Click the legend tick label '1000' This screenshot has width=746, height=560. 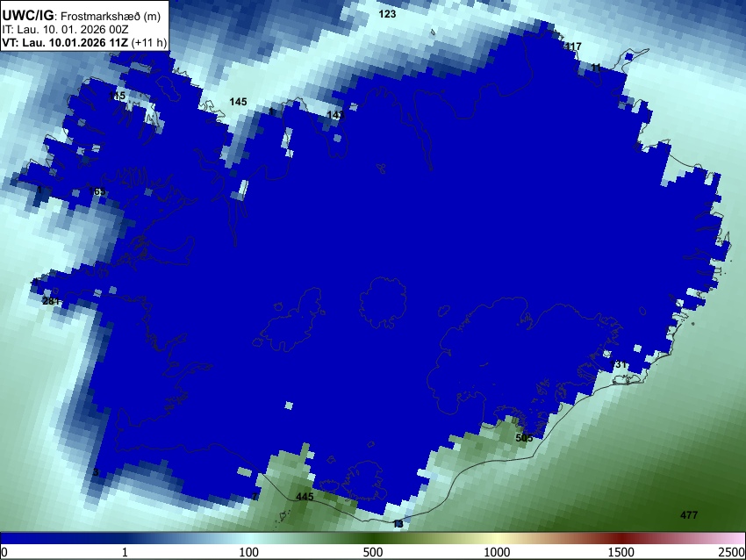pos(497,552)
